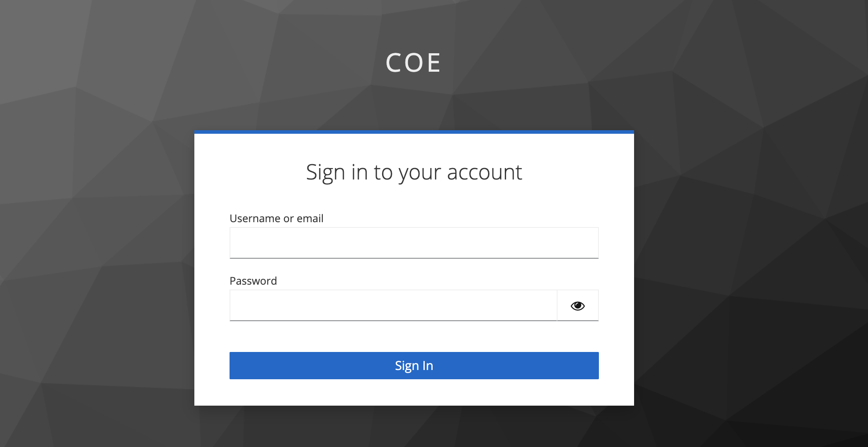
Task: Select the COE realm title at top
Action: 413,62
